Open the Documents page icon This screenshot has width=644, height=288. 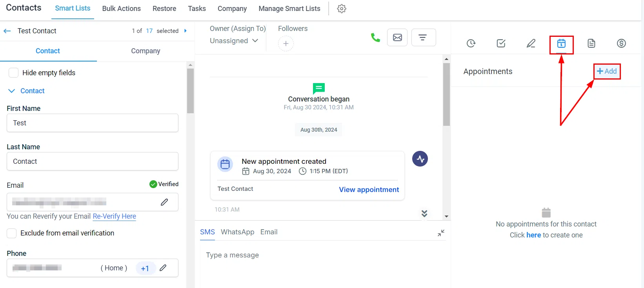pyautogui.click(x=591, y=43)
